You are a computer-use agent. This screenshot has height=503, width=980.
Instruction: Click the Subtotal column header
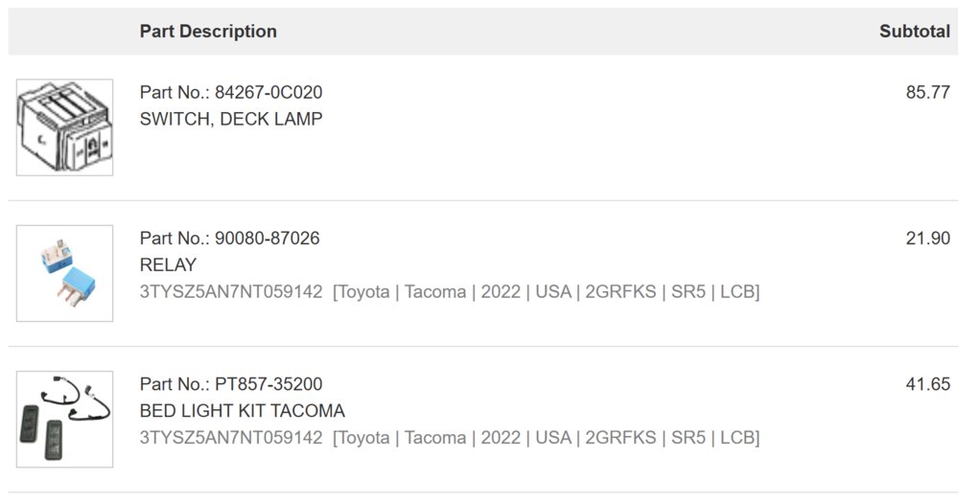[x=915, y=32]
